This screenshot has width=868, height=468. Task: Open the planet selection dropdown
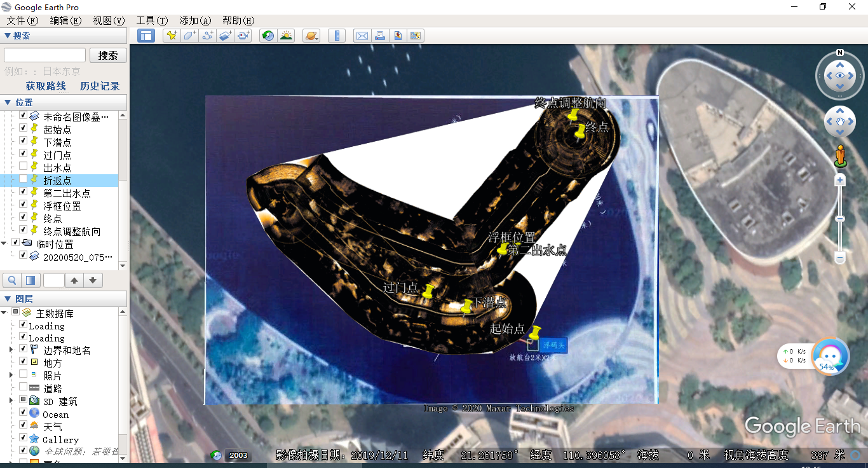(311, 36)
